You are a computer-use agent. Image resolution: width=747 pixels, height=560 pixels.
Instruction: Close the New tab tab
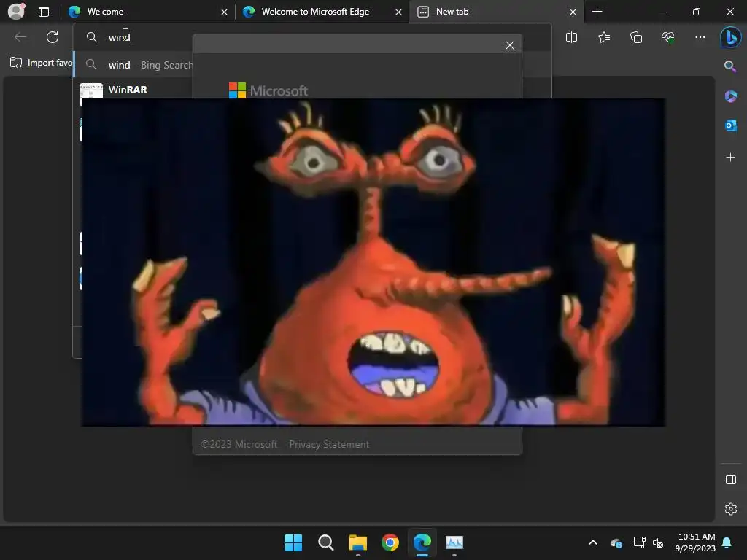573,12
